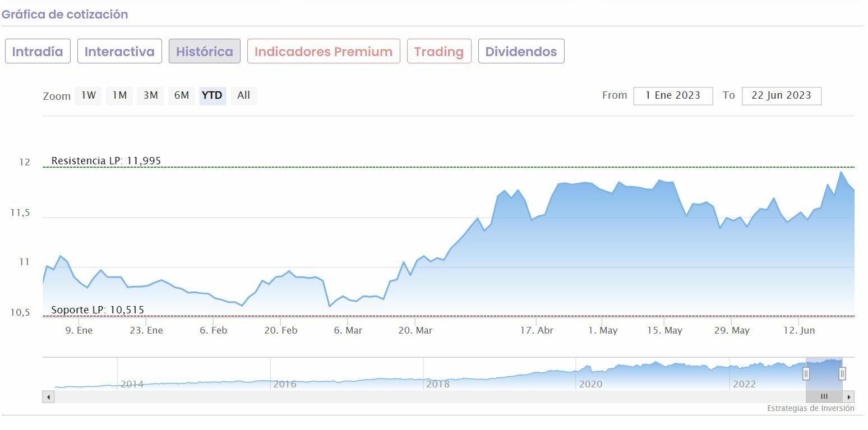This screenshot has width=868, height=430.
Task: Click the From date field
Action: [x=673, y=96]
